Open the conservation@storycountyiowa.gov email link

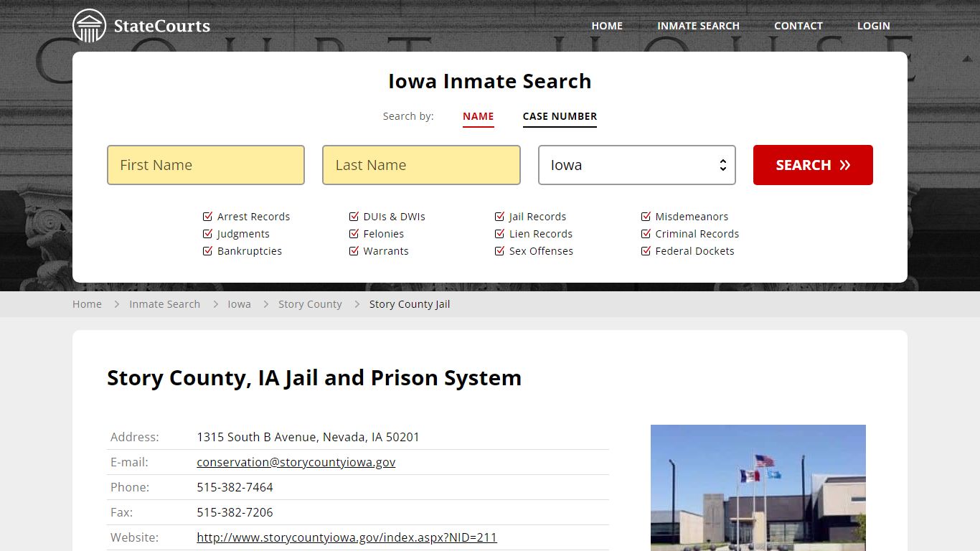tap(296, 462)
